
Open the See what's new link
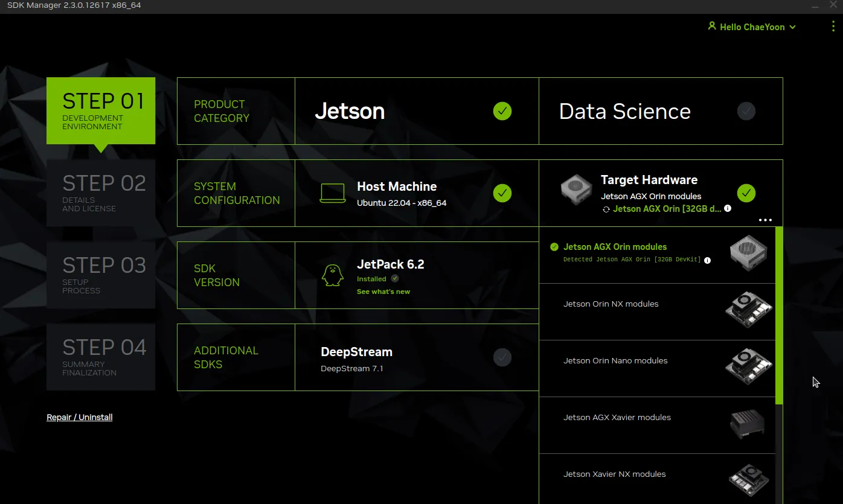point(383,292)
